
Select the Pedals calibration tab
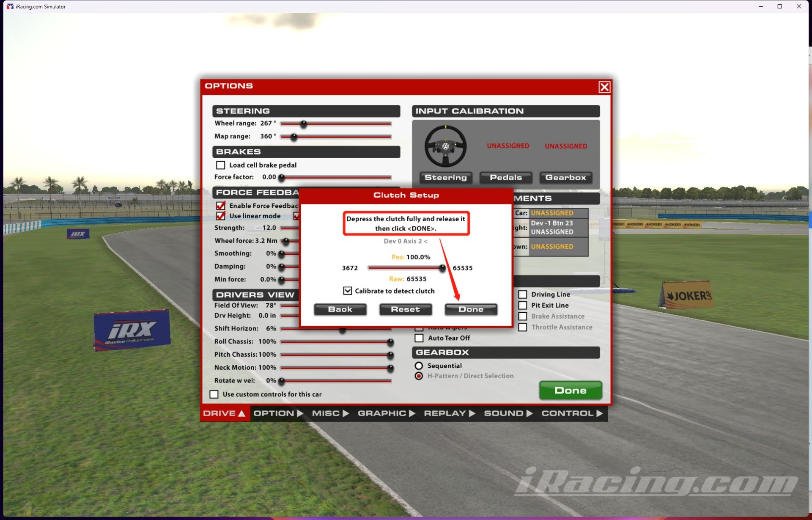506,177
